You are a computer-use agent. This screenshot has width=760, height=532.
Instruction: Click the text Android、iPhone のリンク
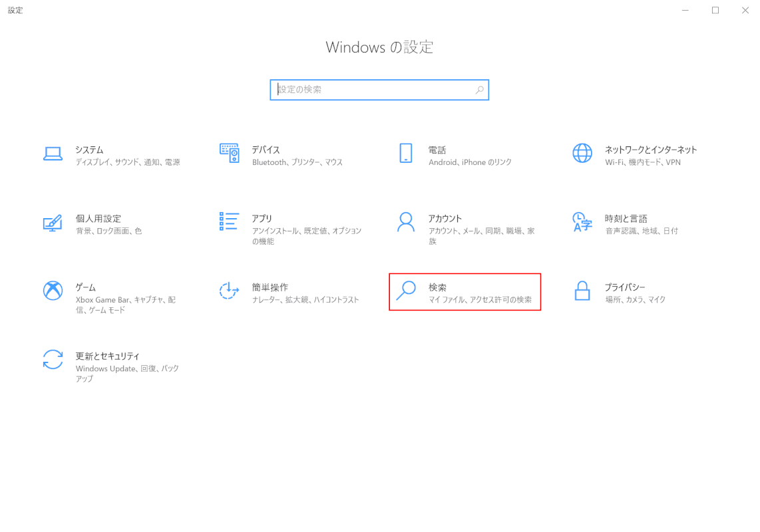[470, 162]
